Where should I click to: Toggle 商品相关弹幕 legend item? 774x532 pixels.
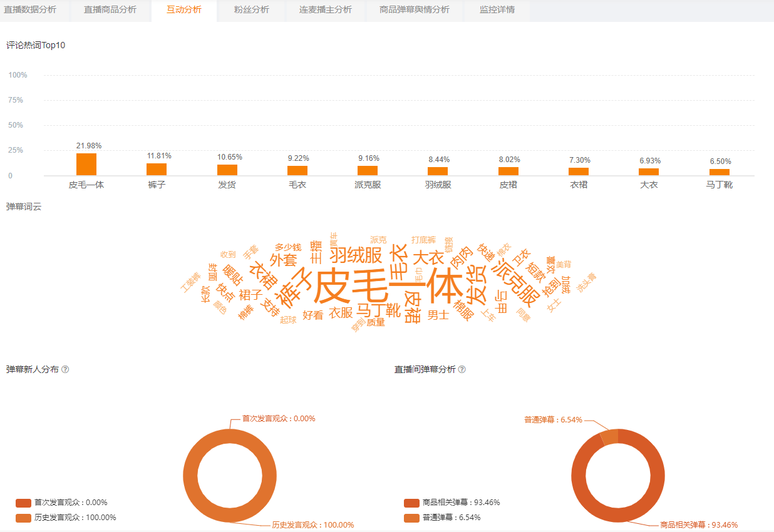(452, 503)
